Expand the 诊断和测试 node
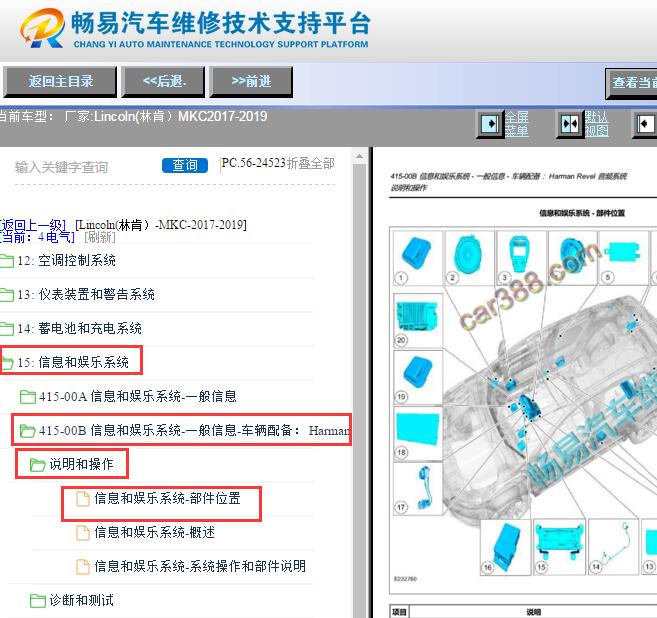The image size is (657, 618). pyautogui.click(x=82, y=600)
